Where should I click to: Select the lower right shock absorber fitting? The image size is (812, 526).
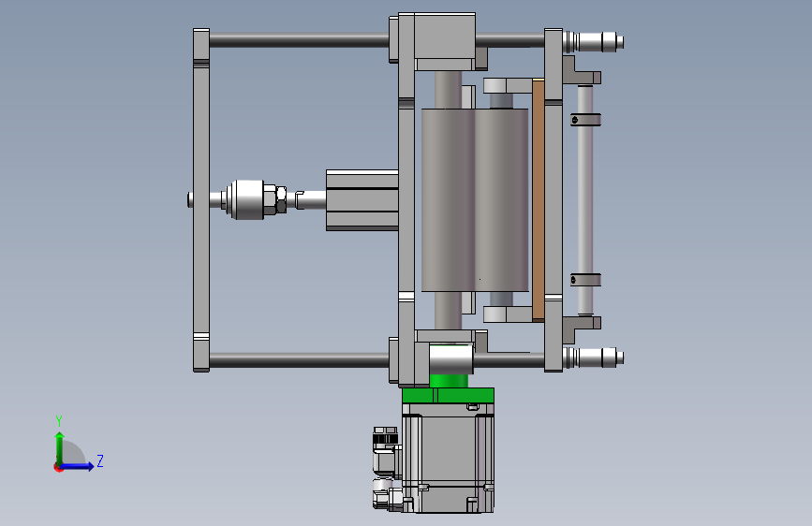[x=593, y=358]
